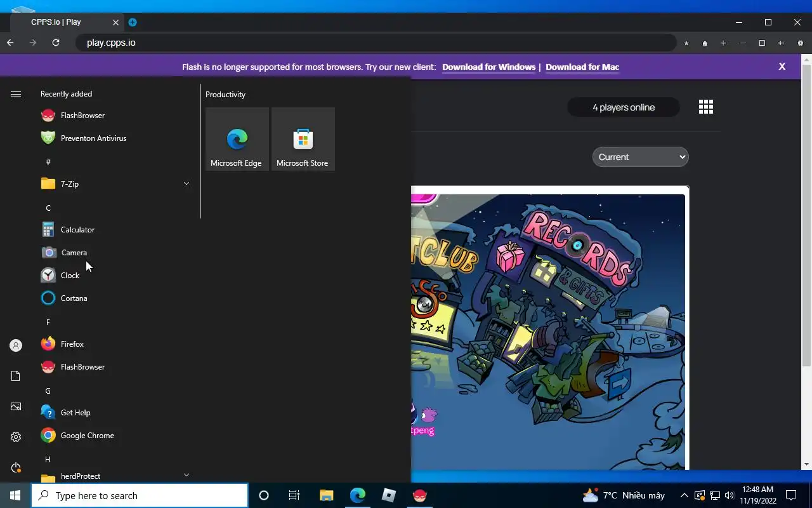
Task: Open the 7-Zip folder entry
Action: pyautogui.click(x=114, y=184)
